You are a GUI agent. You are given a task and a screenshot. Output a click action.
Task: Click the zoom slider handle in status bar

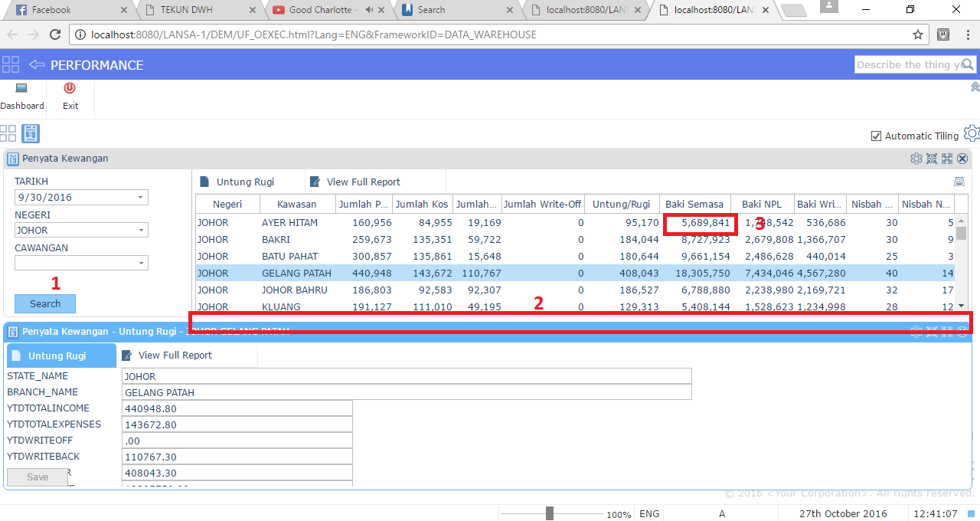click(550, 513)
